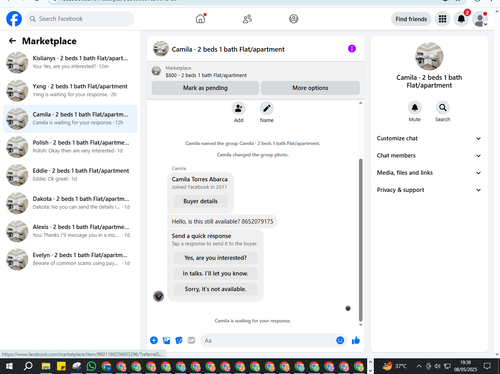Expand Chat members section
Viewport: 500px width, 374px height.
click(x=429, y=155)
